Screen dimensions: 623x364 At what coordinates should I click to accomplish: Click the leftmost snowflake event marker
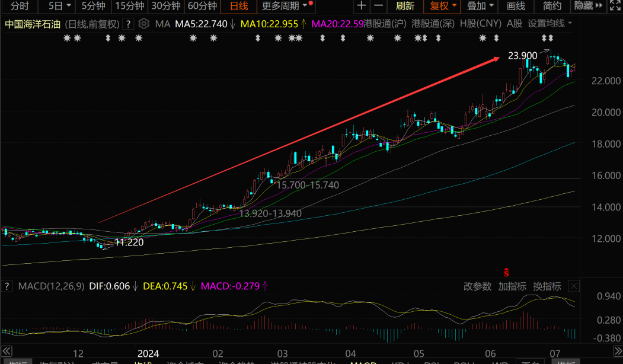pos(67,38)
